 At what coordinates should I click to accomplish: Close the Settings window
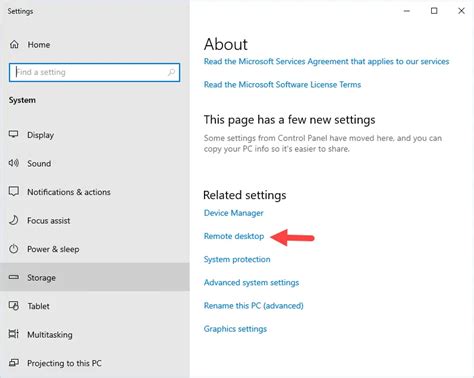[461, 11]
